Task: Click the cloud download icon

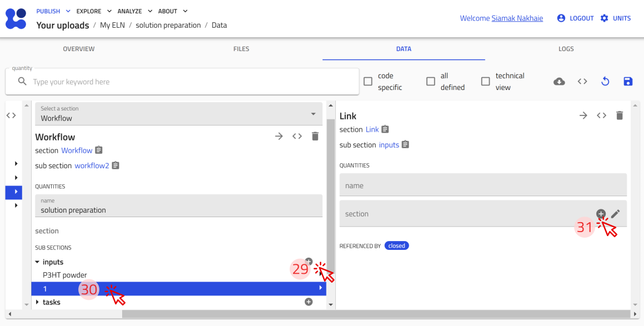Action: 559,82
